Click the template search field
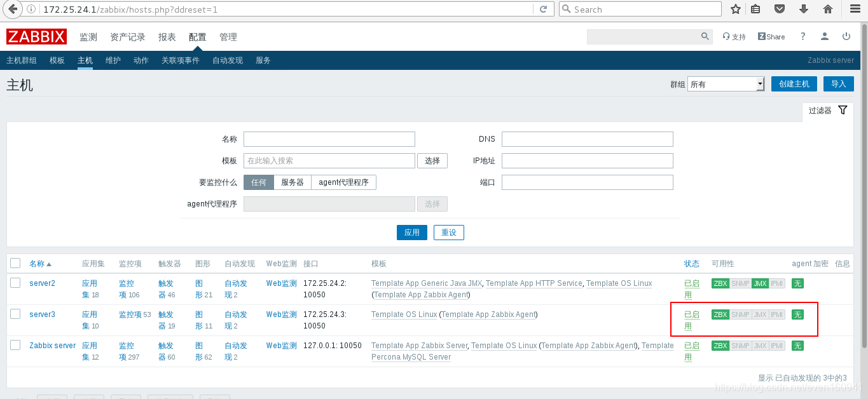868x399 pixels. (x=329, y=161)
